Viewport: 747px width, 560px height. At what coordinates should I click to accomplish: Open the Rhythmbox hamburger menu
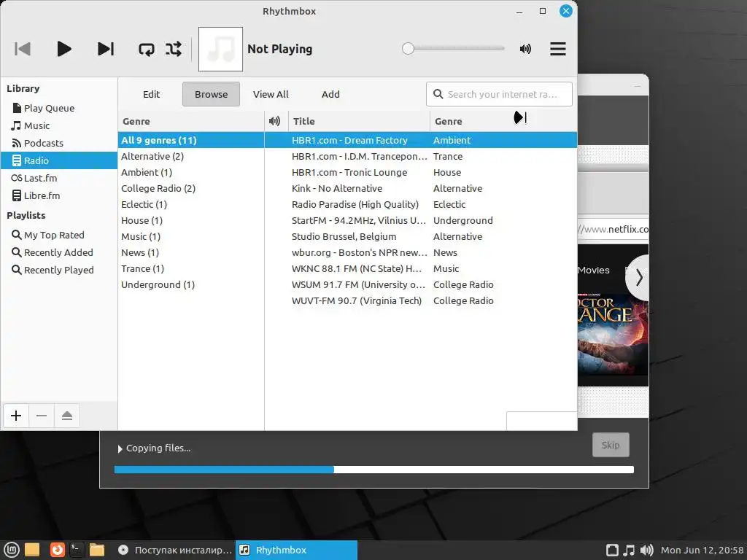(x=558, y=49)
